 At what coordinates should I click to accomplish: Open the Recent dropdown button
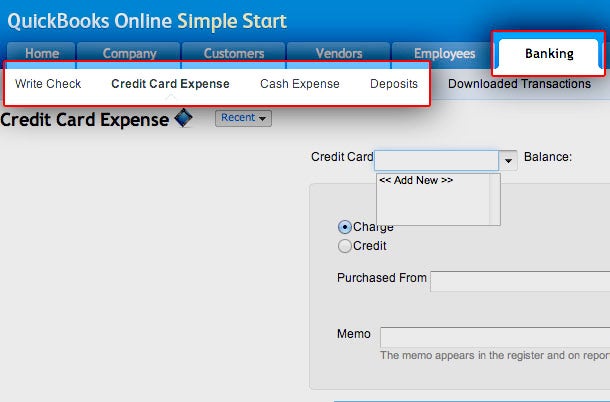point(243,118)
